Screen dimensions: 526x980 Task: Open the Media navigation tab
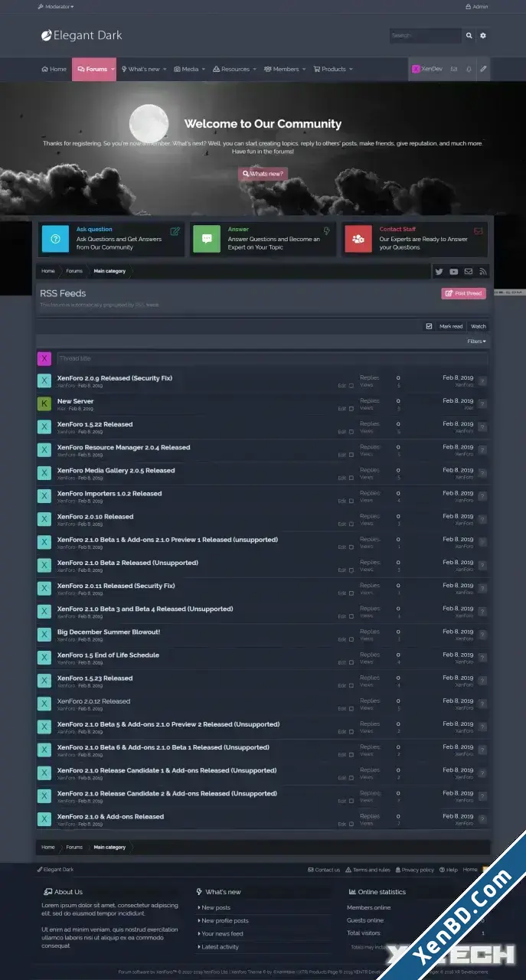click(186, 69)
